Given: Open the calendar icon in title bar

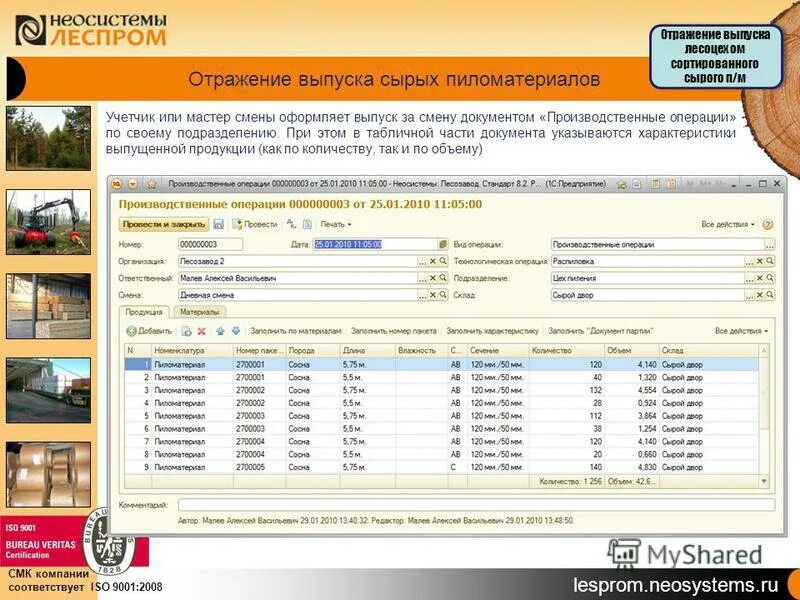Looking at the screenshot, I should pyautogui.click(x=671, y=184).
